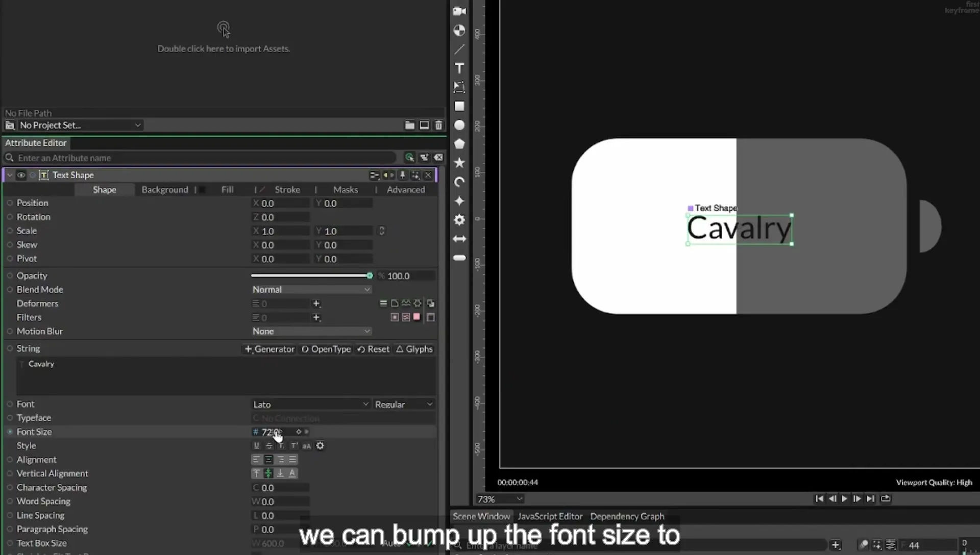The height and width of the screenshot is (555, 980).
Task: Click the Generator button for String
Action: [x=269, y=349]
